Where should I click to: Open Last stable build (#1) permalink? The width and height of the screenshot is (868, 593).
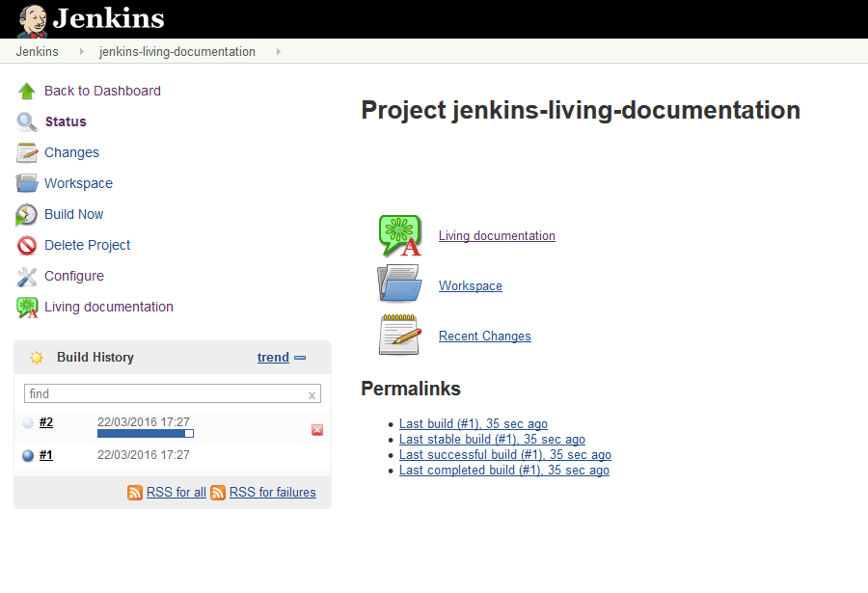(492, 440)
